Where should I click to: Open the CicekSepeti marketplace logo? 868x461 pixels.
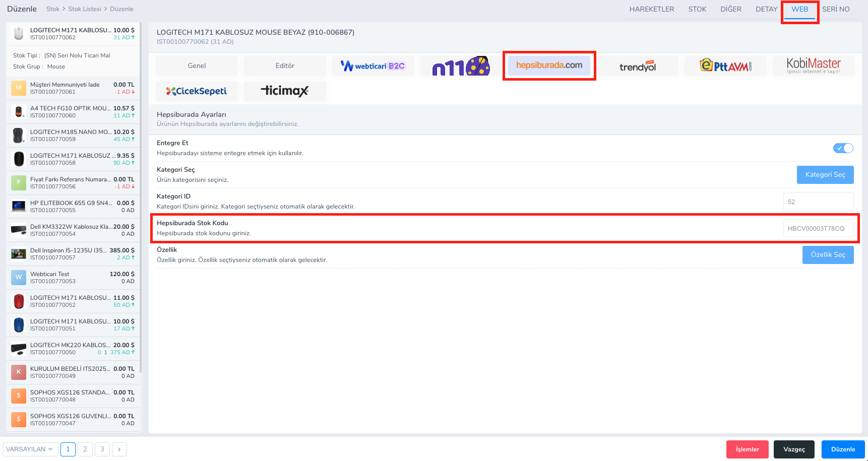click(197, 91)
